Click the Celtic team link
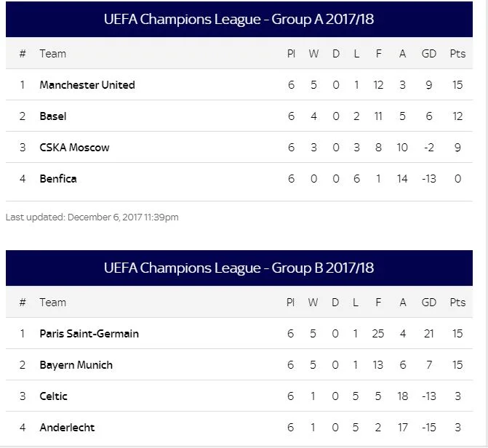 (x=54, y=396)
